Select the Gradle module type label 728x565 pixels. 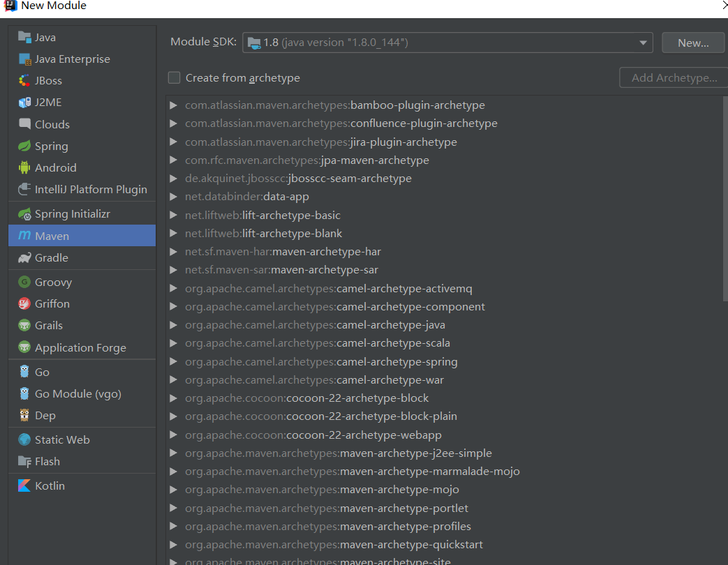(52, 257)
